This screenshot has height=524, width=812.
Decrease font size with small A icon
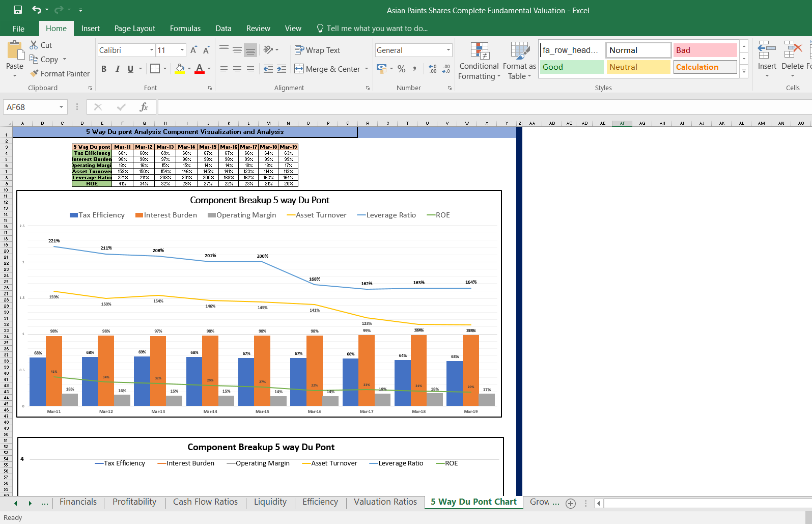206,50
